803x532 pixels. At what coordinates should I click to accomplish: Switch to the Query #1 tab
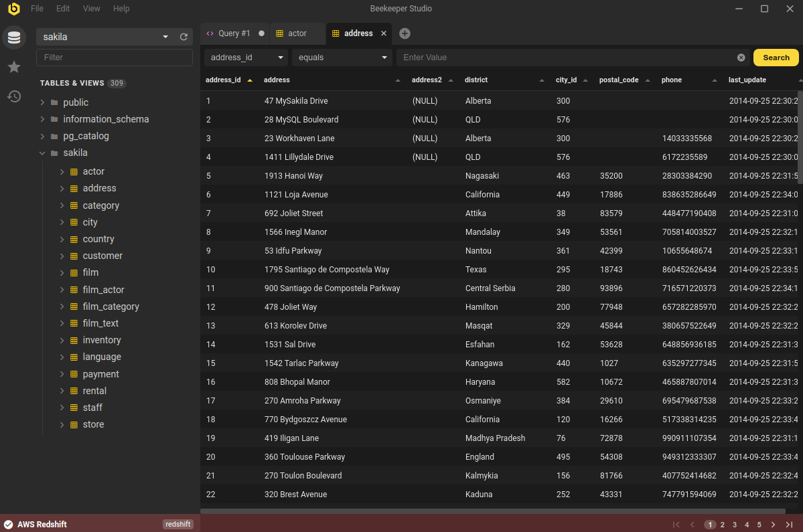click(234, 33)
